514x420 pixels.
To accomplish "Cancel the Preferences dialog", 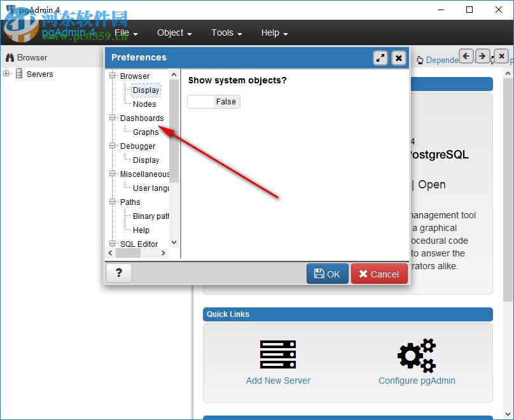I will tap(379, 274).
